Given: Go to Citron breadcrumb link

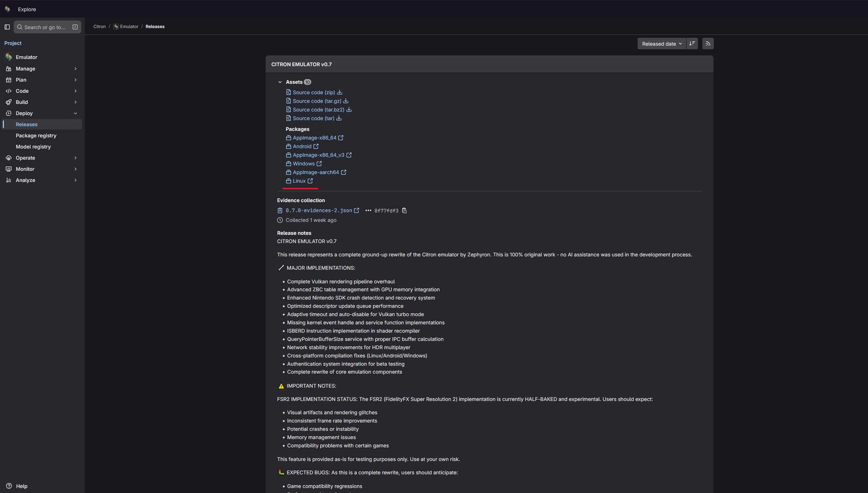Looking at the screenshot, I should (x=100, y=27).
